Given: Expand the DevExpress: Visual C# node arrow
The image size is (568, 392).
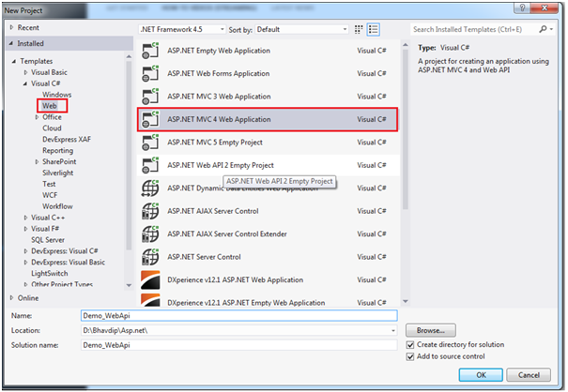Looking at the screenshot, I should pyautogui.click(x=25, y=251).
